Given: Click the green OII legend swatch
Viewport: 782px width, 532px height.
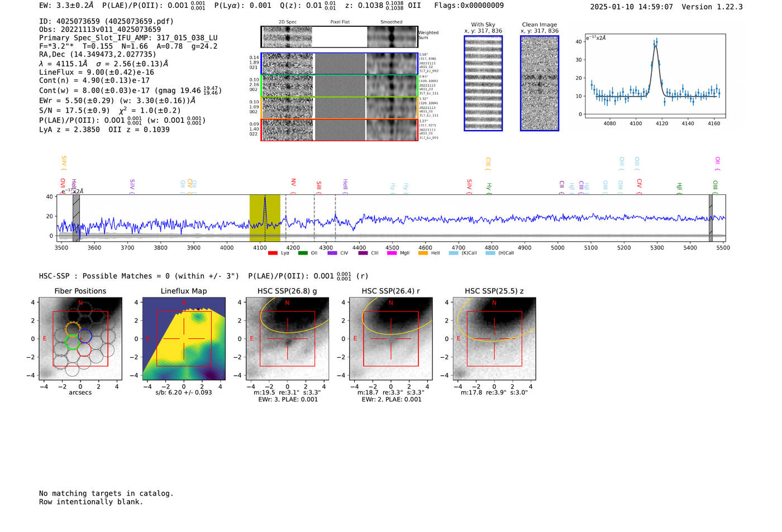Looking at the screenshot, I should (303, 253).
